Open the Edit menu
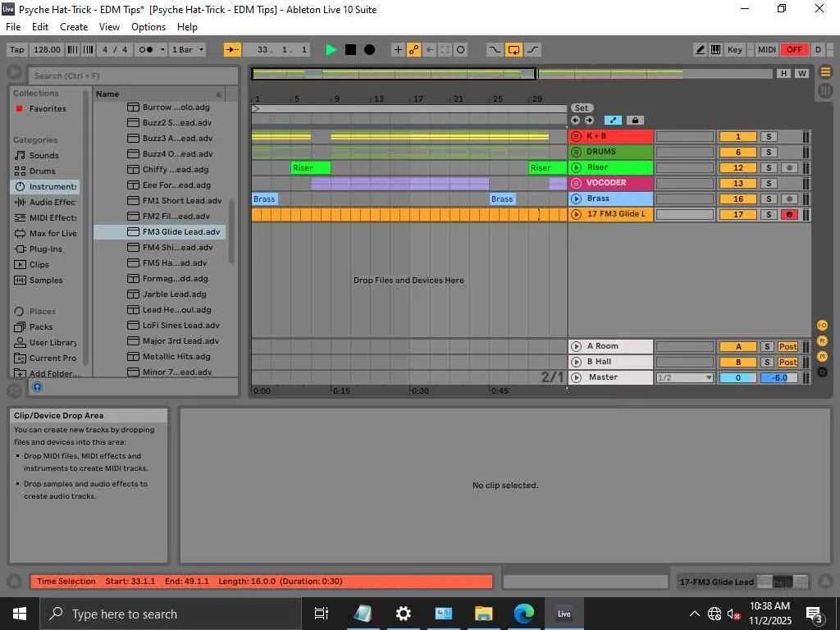 coord(40,27)
